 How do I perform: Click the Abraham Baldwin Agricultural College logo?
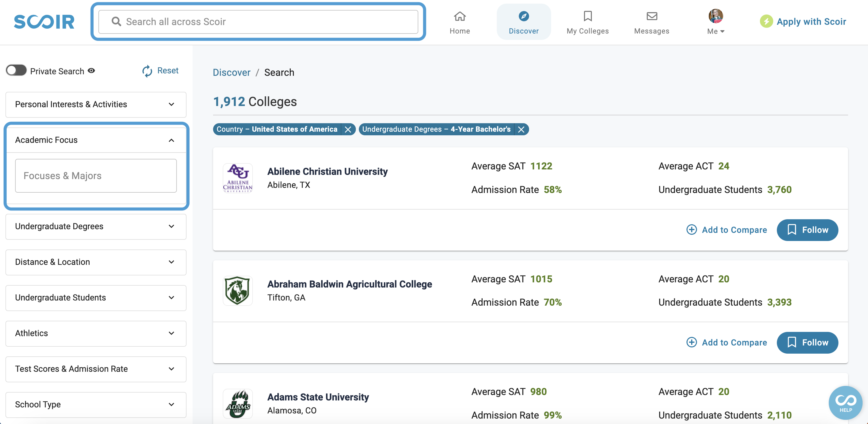(238, 291)
